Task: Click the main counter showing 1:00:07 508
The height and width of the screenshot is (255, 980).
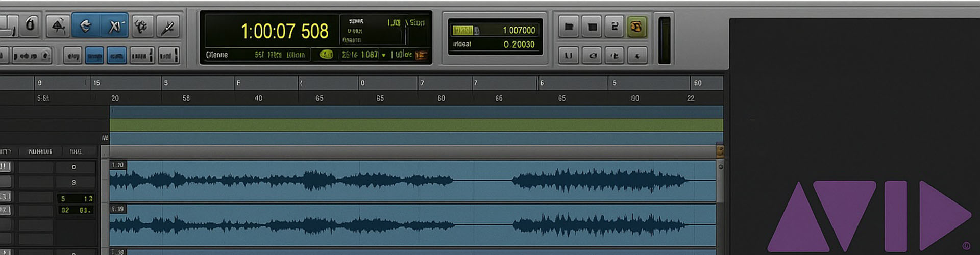Action: (284, 32)
